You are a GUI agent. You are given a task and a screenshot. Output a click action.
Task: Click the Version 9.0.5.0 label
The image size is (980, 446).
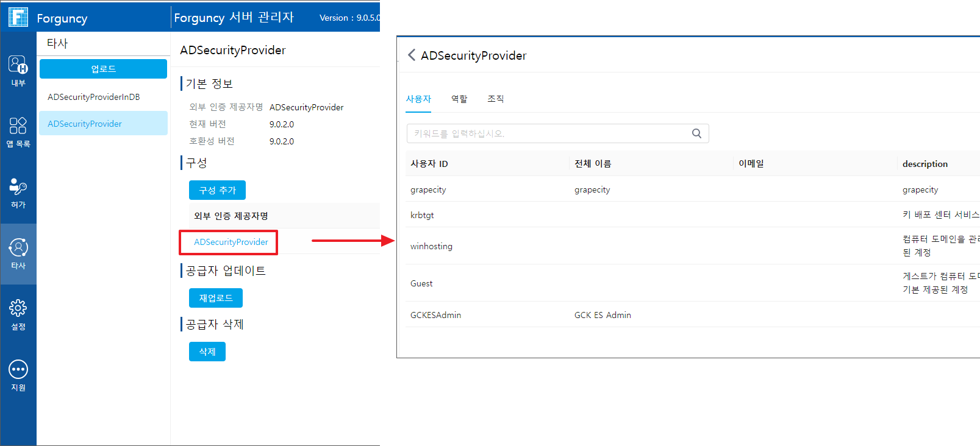click(349, 18)
